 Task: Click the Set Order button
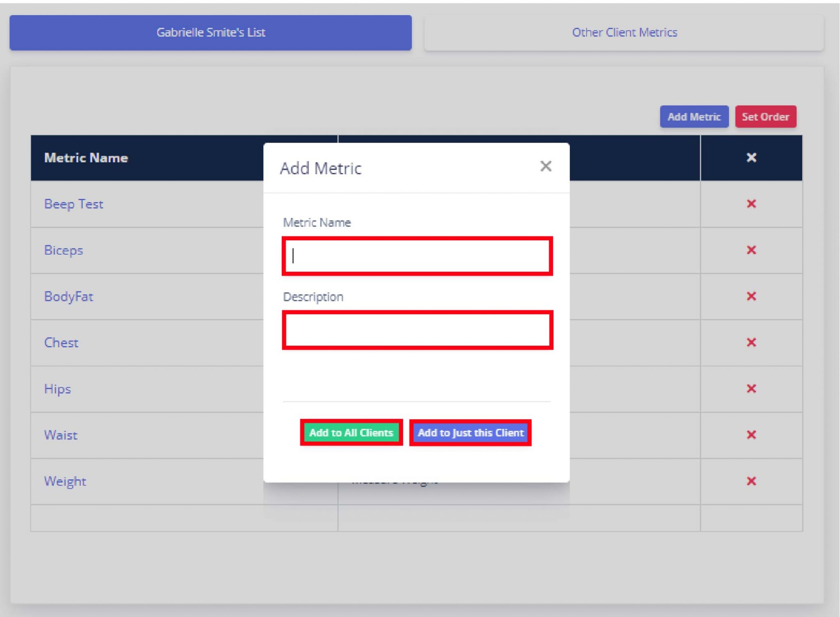click(766, 116)
